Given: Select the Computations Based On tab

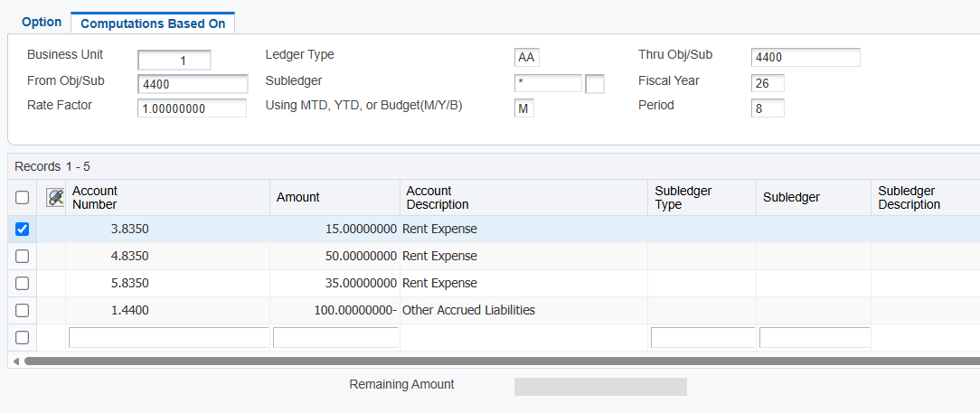Looking at the screenshot, I should coord(153,23).
